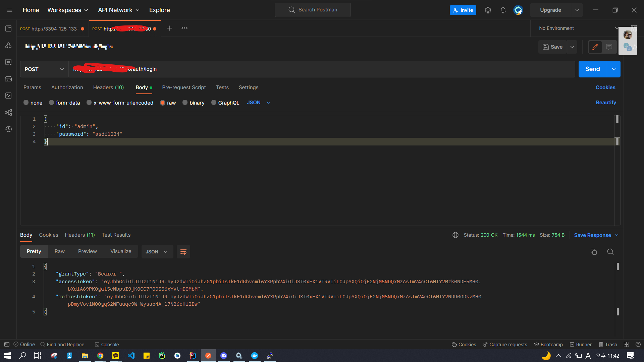Open the notifications bell
This screenshot has width=644, height=362.
(503, 10)
